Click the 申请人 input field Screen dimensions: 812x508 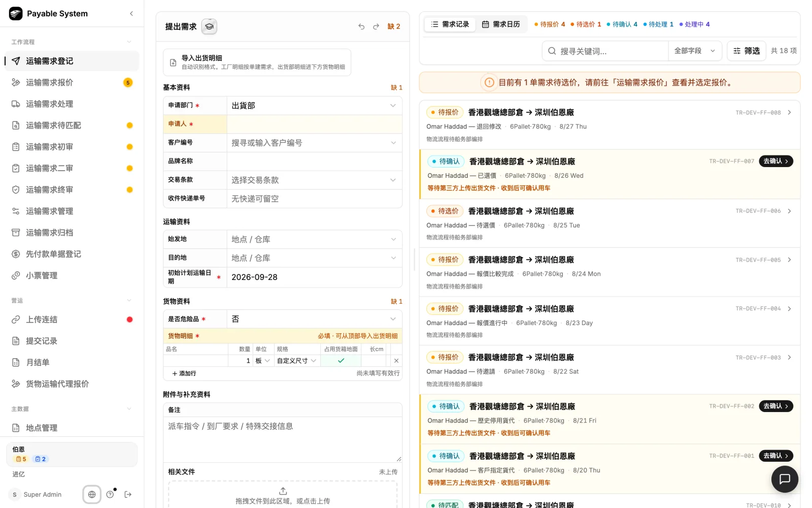pos(314,124)
